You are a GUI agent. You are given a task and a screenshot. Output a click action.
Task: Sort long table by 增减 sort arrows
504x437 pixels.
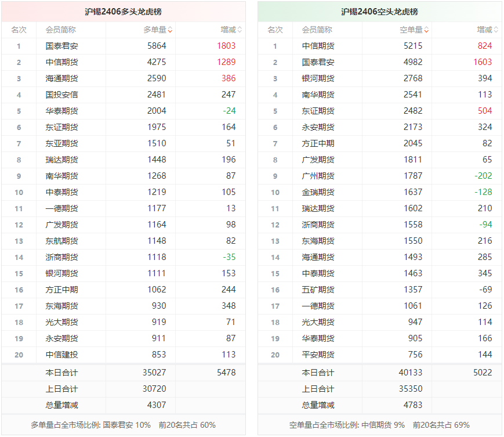point(240,30)
